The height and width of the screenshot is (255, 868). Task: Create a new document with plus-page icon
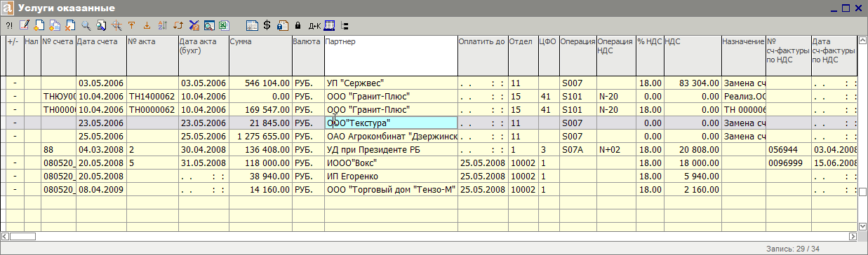click(x=39, y=25)
